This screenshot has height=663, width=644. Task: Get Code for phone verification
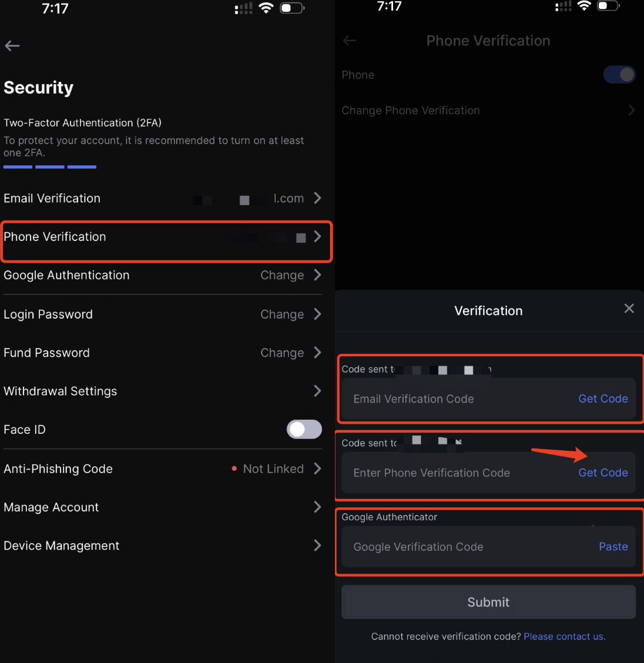click(x=603, y=473)
